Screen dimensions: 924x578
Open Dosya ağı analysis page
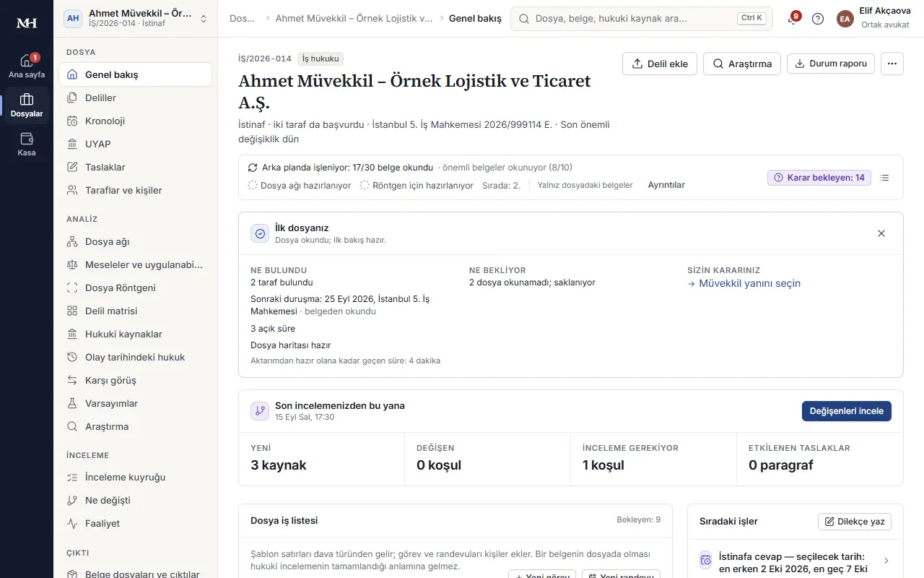pos(135,241)
